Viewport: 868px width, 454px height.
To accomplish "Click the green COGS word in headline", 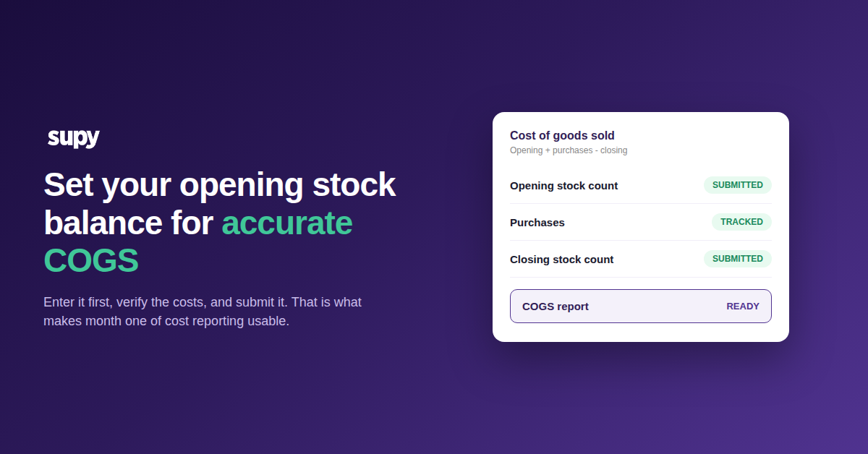I will pos(90,260).
